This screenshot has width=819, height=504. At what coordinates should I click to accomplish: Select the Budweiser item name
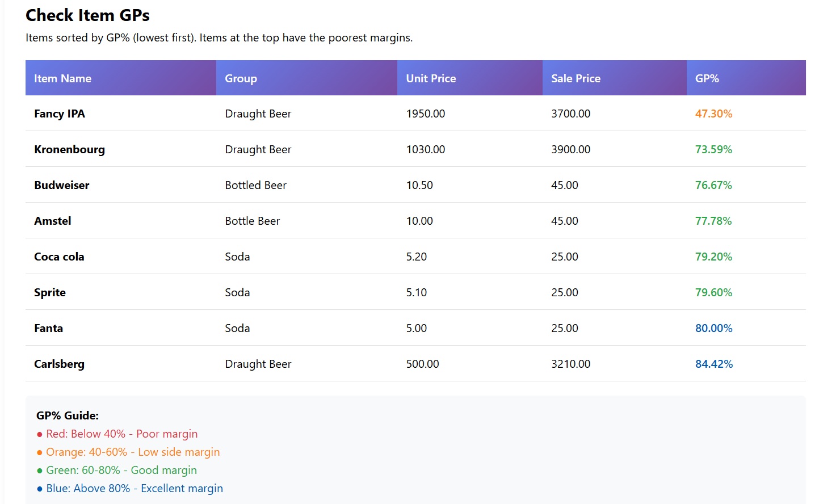61,185
